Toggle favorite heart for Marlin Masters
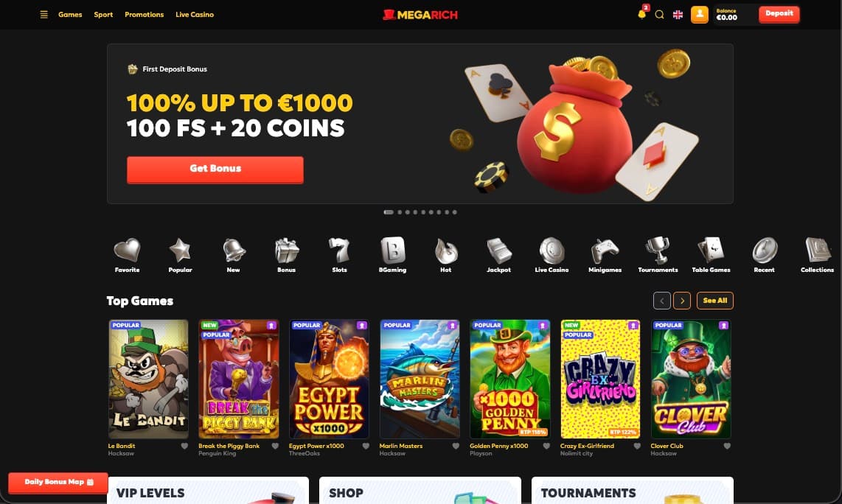The image size is (842, 504). pos(456,446)
